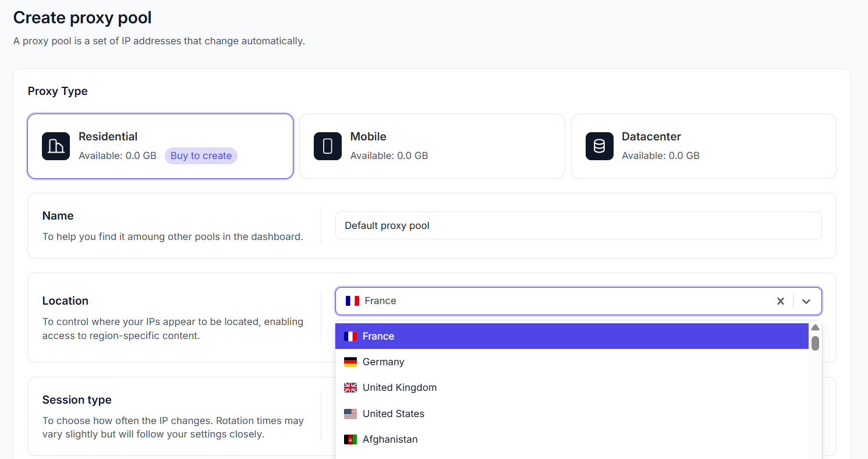Viewport: 868px width, 459px height.
Task: Click 'To help you find it amoung' description
Action: [173, 237]
